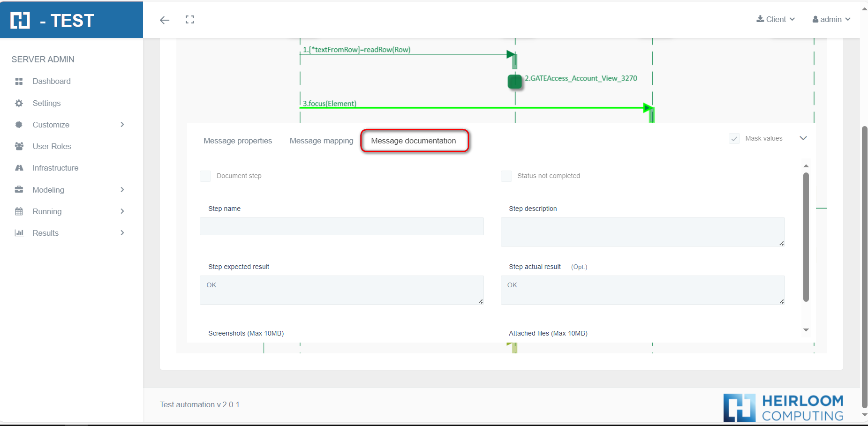Click the Settings gear icon
Viewport: 868px width, 426px height.
point(19,103)
